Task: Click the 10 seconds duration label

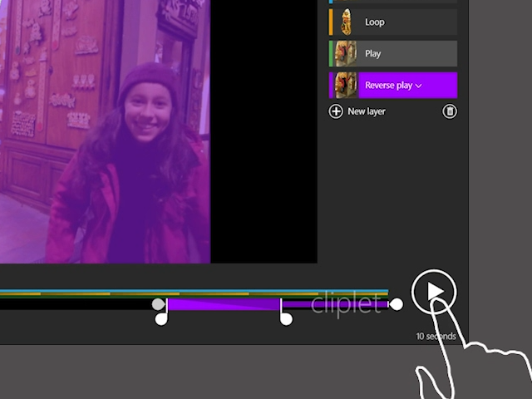Action: 436,337
